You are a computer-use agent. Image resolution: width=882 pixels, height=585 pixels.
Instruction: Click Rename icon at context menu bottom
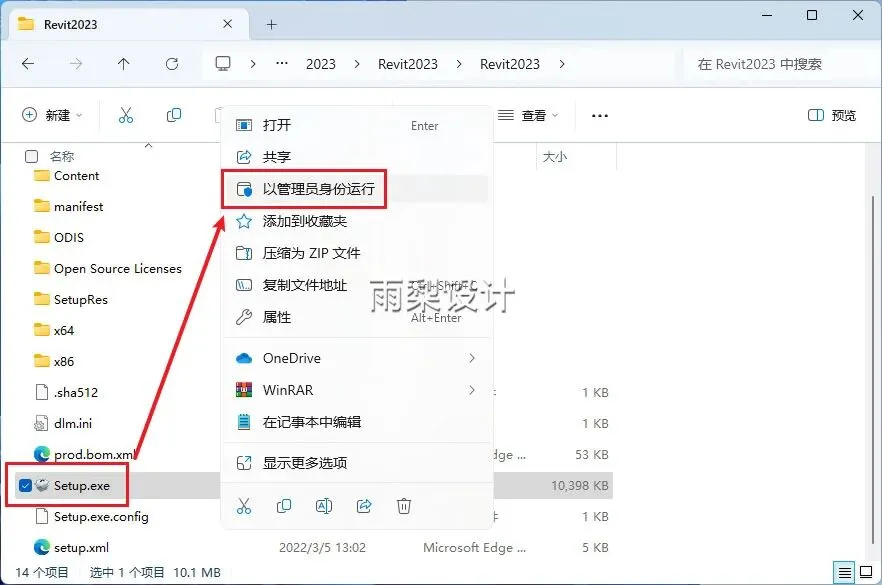point(324,506)
